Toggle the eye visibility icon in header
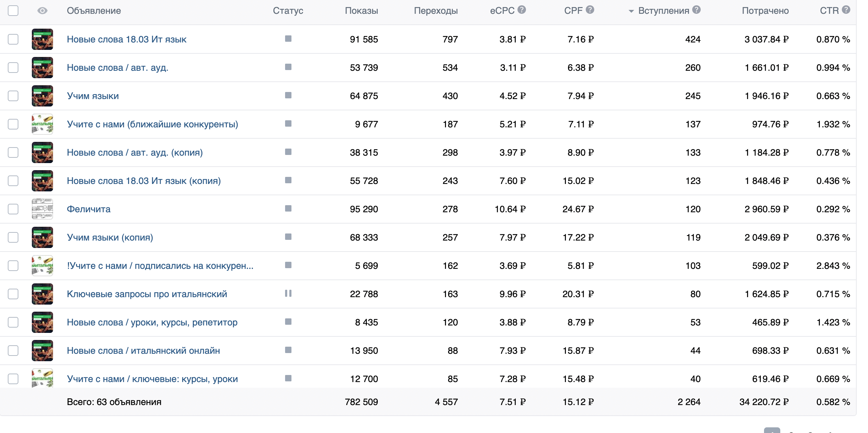Viewport: 868px width, 433px height. (x=42, y=11)
